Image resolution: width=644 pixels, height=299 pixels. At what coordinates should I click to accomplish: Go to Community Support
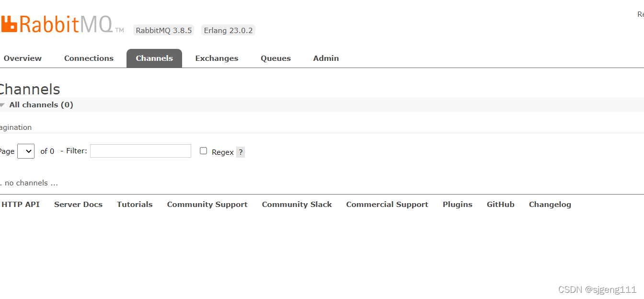pyautogui.click(x=207, y=205)
